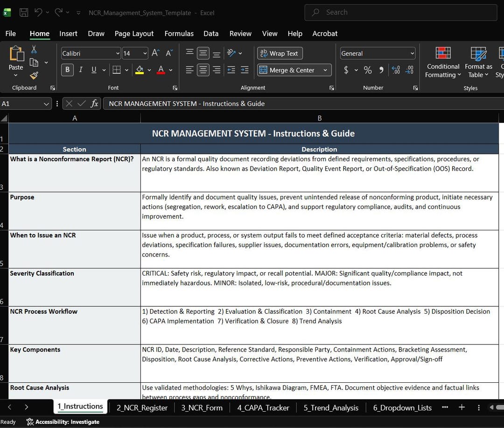Click the Redo arrow icon
This screenshot has width=504, height=428.
(x=58, y=13)
